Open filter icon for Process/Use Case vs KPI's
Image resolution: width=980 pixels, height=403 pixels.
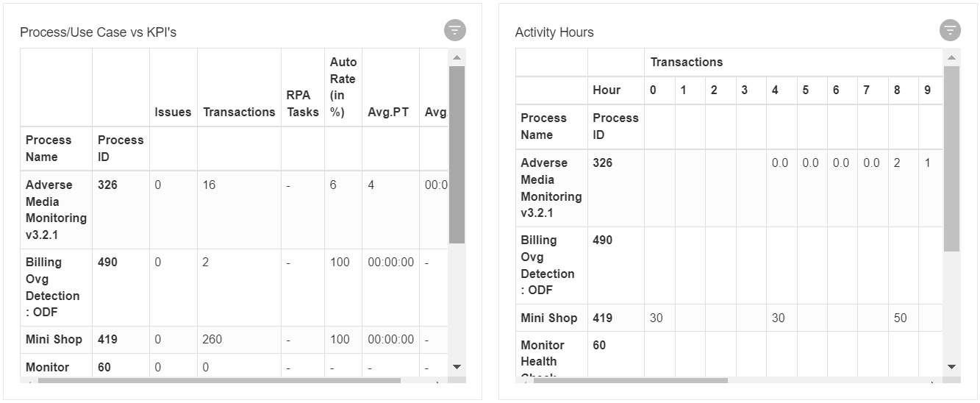coord(455,31)
